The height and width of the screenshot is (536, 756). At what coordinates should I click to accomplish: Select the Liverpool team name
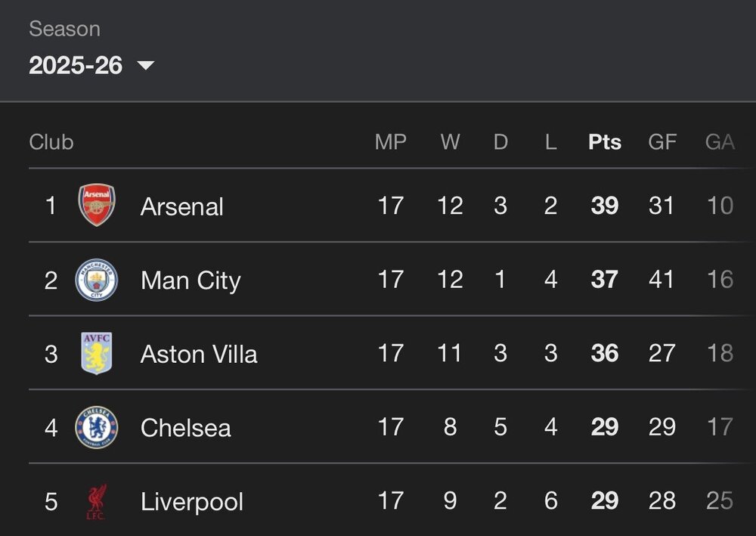point(192,502)
